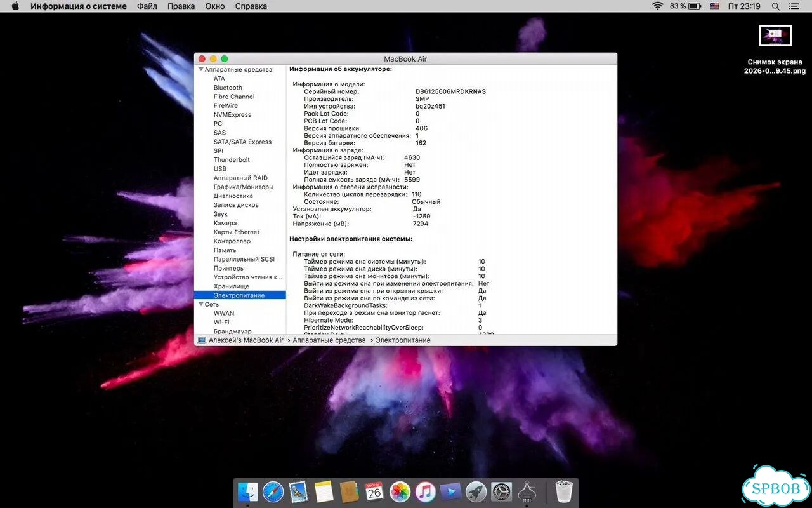Click the computer icon in path bar
Screen dimensions: 812x508
click(x=202, y=340)
